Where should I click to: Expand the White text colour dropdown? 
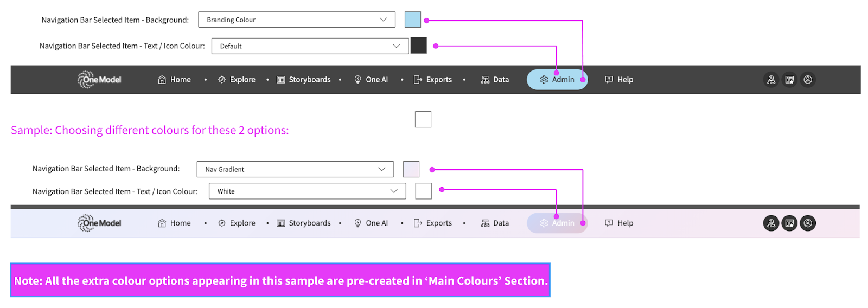coord(307,191)
